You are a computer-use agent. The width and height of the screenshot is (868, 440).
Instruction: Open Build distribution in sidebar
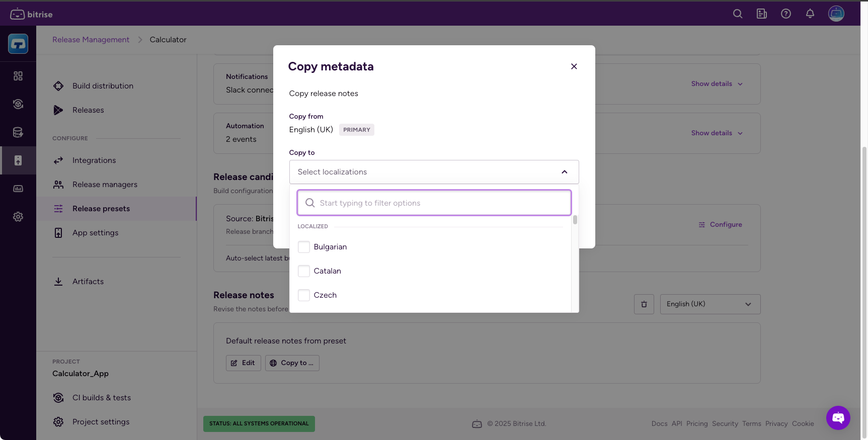(103, 86)
